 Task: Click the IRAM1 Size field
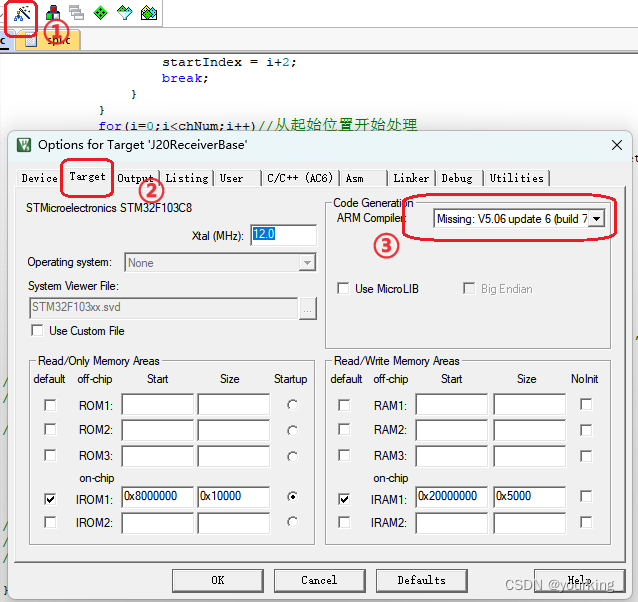tap(529, 497)
